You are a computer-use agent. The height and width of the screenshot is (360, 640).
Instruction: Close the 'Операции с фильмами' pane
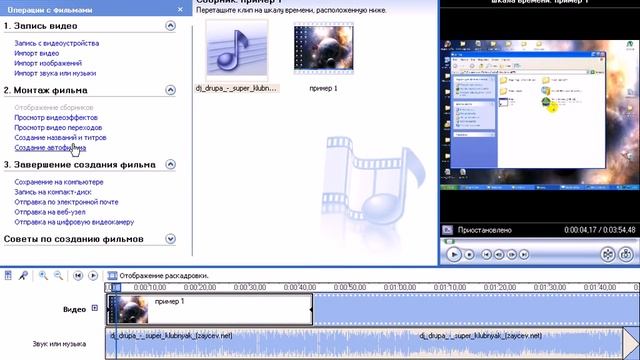click(180, 9)
